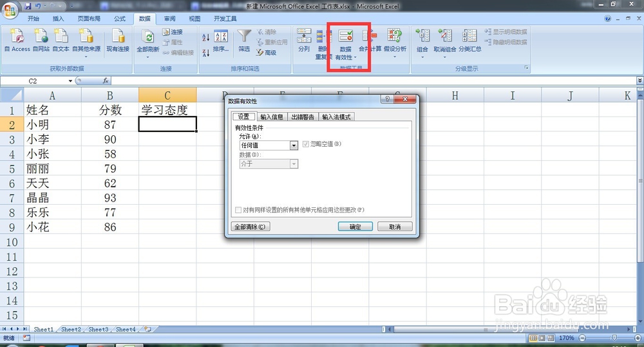The height and width of the screenshot is (347, 644).
Task: Import data from text file (自文本)
Action: point(61,41)
